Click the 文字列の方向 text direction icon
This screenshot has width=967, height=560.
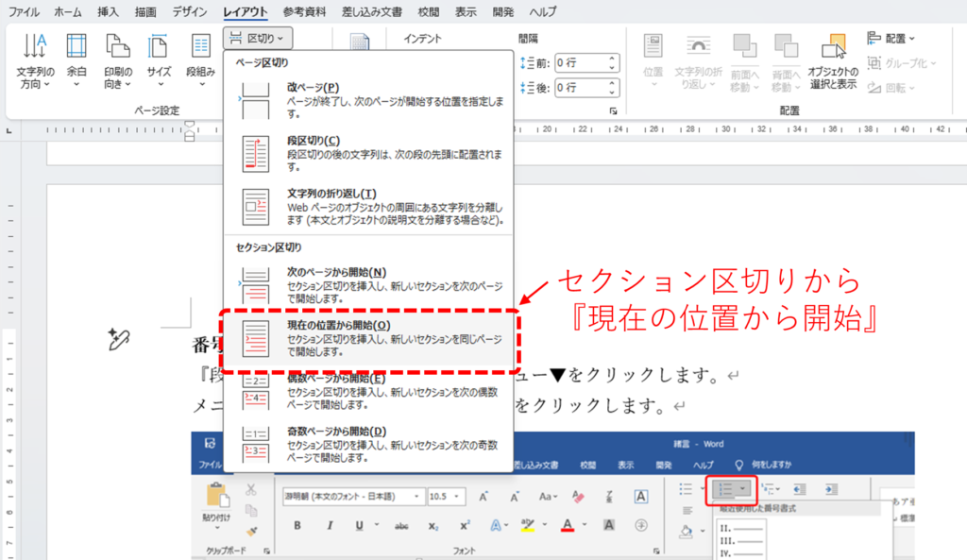point(35,49)
